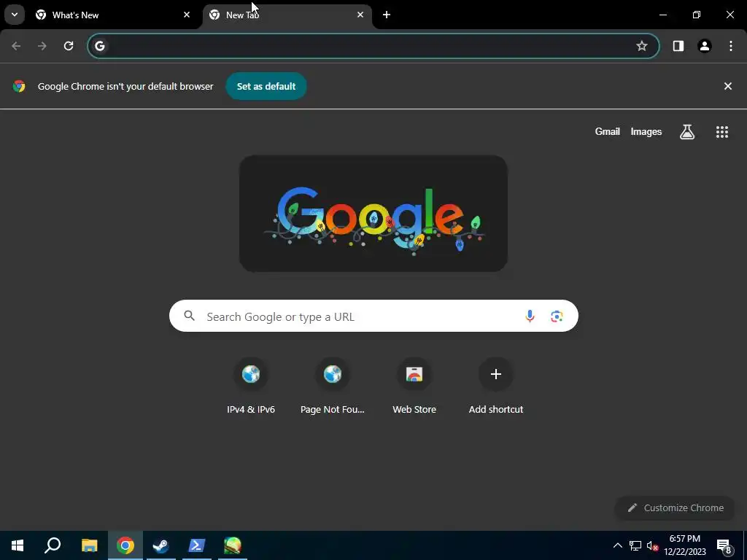Show hidden system tray icons
Viewport: 747px width, 560px height.
617,545
